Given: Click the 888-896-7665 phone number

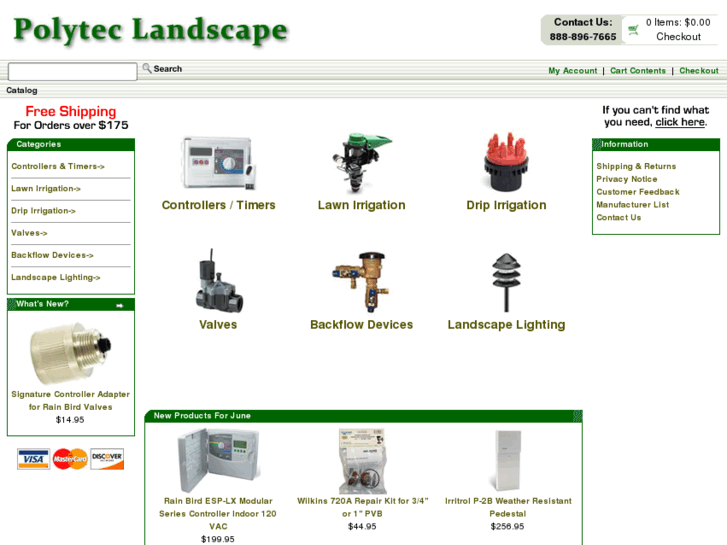Looking at the screenshot, I should [x=583, y=37].
